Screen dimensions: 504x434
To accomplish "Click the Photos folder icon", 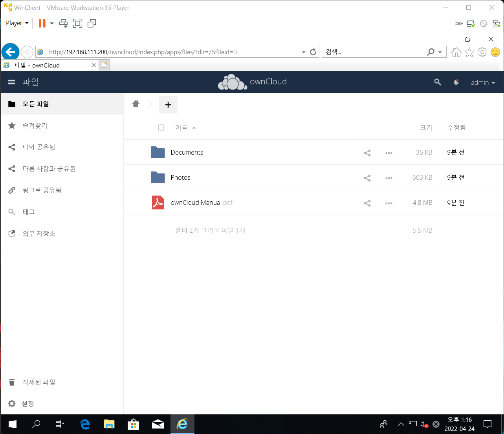I will (x=158, y=177).
